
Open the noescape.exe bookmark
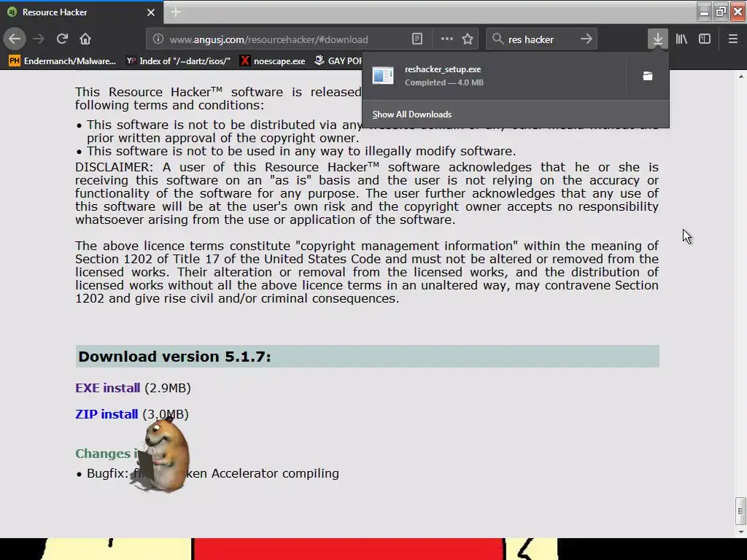[x=273, y=61]
